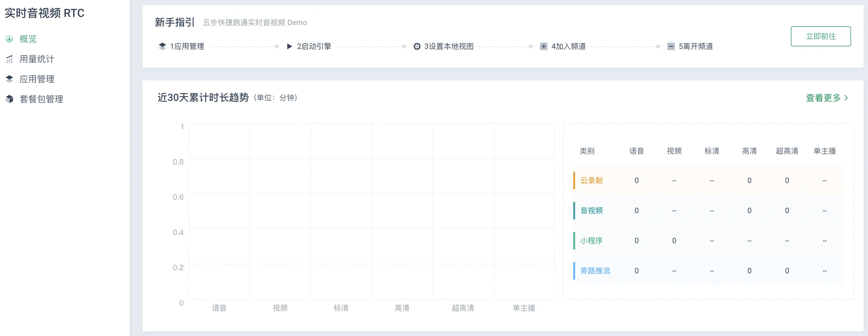
Task: Click the 0.4 y-axis tick label
Action: 178,232
